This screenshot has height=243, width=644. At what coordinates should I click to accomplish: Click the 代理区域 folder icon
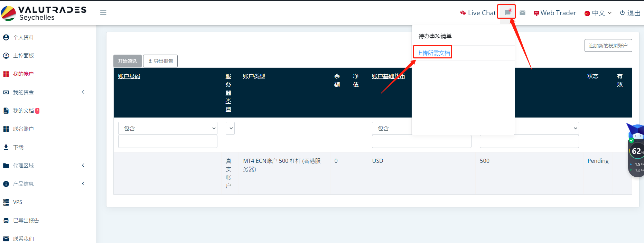point(6,166)
